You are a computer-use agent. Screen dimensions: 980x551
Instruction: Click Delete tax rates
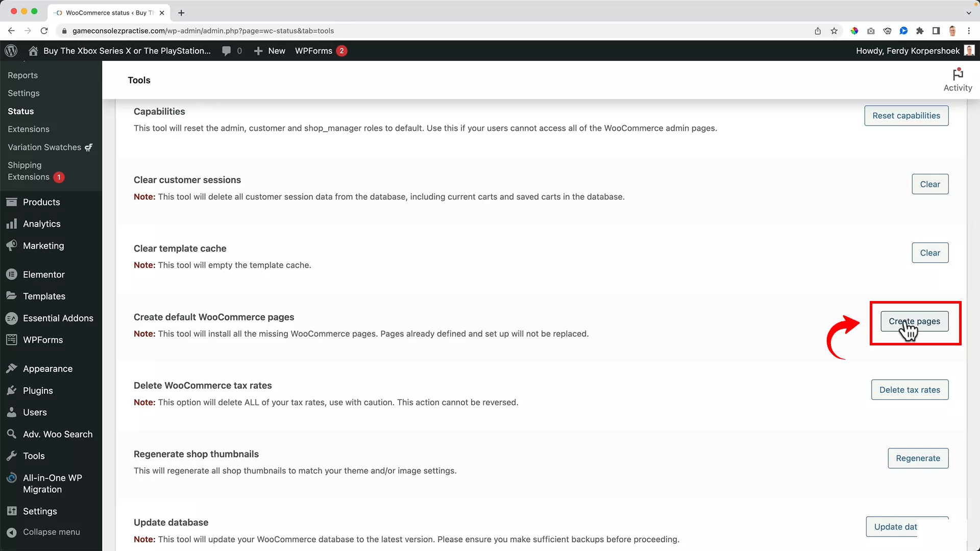coord(910,389)
